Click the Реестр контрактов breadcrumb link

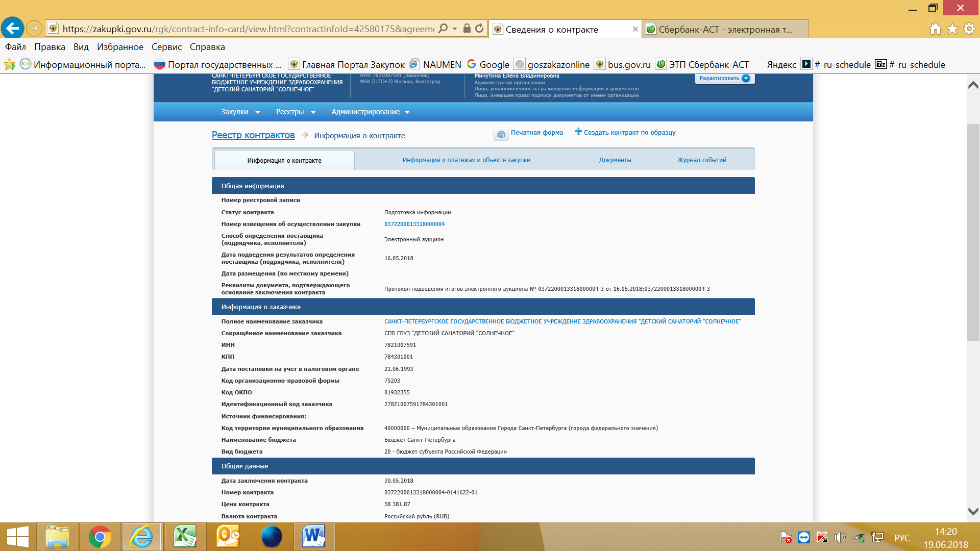253,135
